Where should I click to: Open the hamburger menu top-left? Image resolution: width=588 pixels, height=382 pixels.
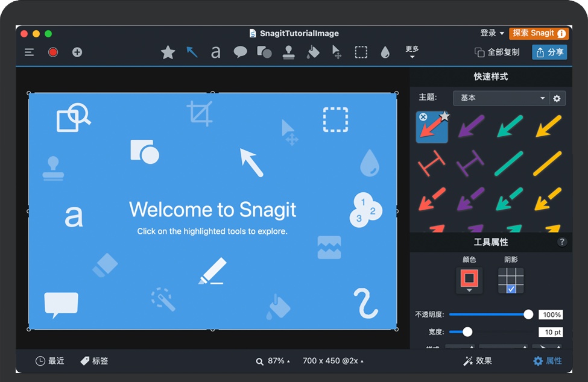28,52
